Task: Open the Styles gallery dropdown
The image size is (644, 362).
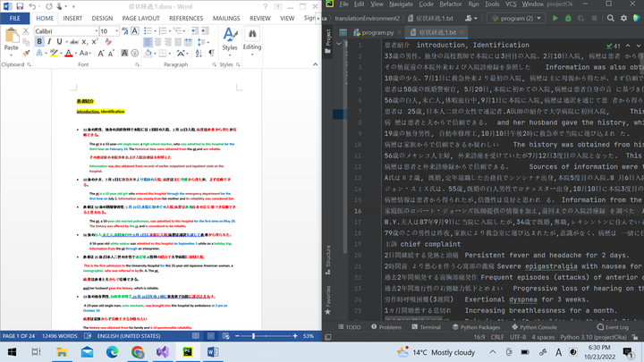Action: point(230,46)
